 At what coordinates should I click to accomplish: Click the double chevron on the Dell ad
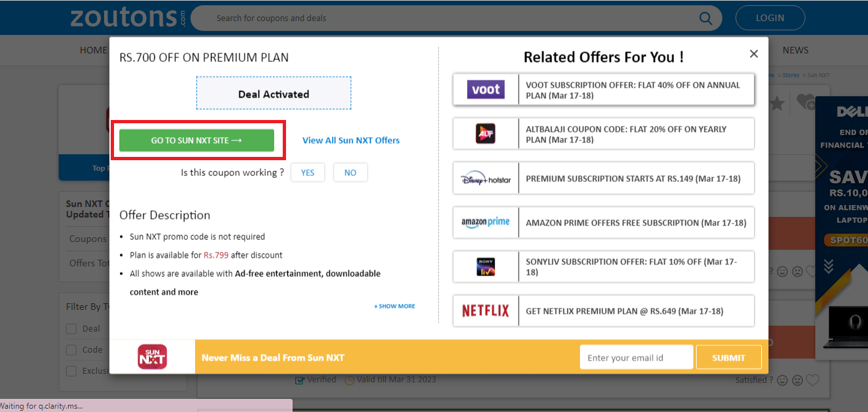pyautogui.click(x=828, y=266)
